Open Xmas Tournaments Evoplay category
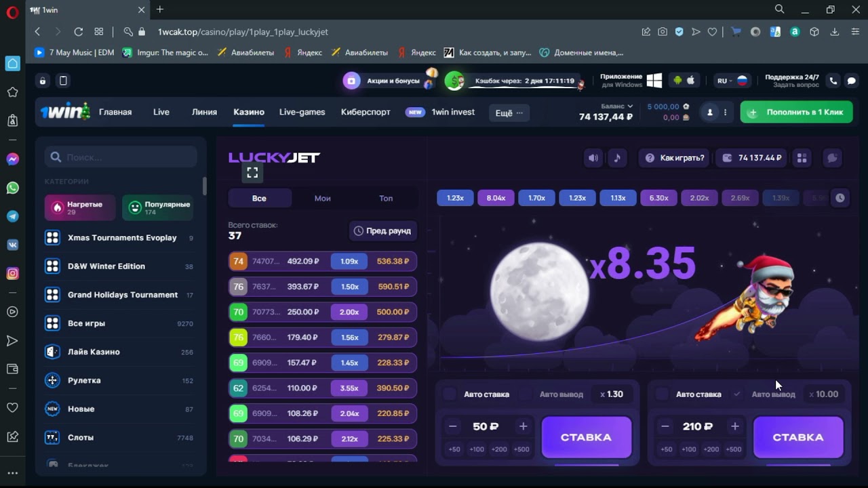868x488 pixels. click(x=119, y=238)
